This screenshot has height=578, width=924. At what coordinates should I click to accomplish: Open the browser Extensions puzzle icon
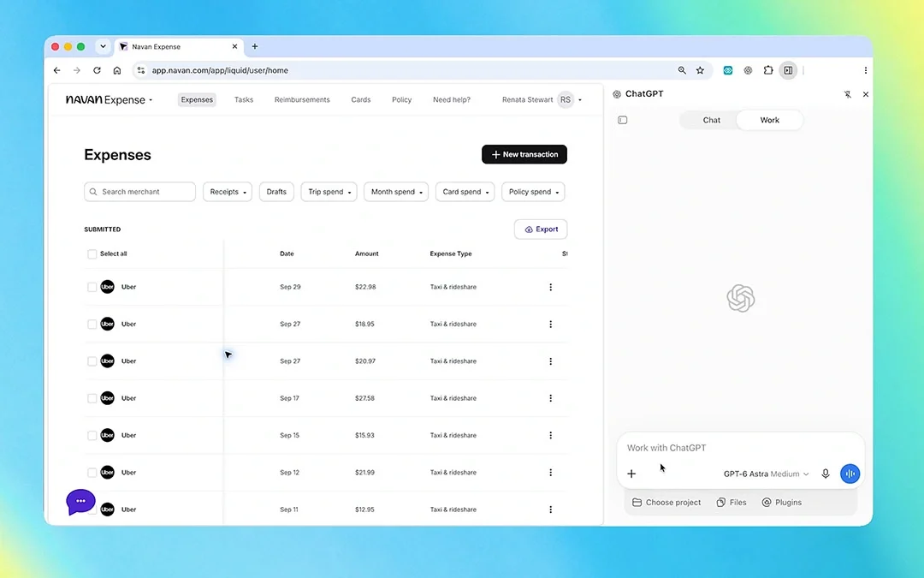[x=767, y=70]
